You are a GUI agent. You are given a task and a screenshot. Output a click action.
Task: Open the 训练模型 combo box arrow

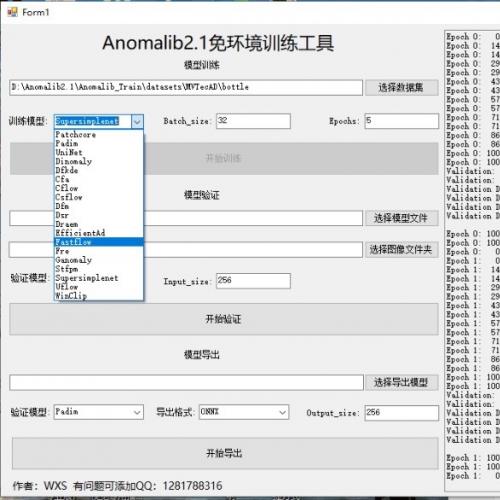(137, 122)
